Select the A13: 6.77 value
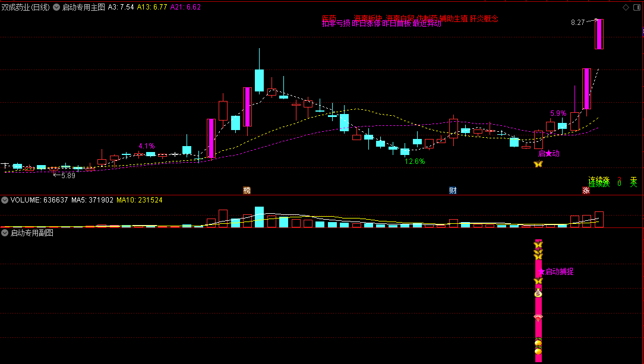The image size is (644, 364). (152, 7)
